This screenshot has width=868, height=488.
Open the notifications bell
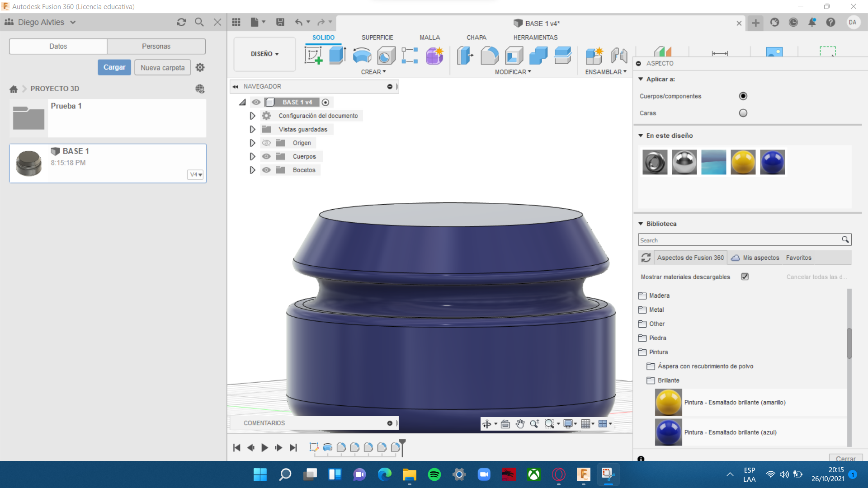tap(812, 22)
